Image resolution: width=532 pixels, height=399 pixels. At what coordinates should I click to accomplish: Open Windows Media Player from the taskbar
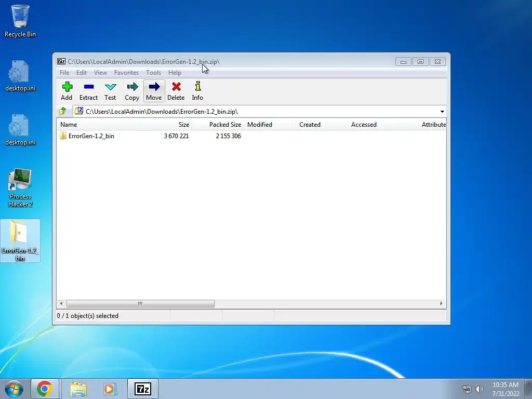(x=110, y=389)
